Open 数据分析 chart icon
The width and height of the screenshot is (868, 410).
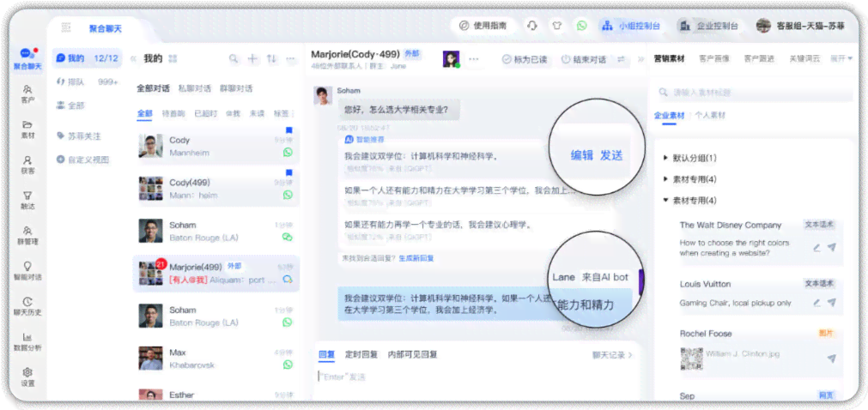coord(27,341)
